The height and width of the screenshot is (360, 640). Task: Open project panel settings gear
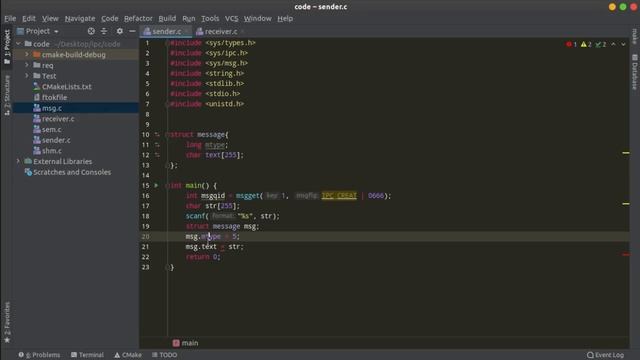click(120, 31)
